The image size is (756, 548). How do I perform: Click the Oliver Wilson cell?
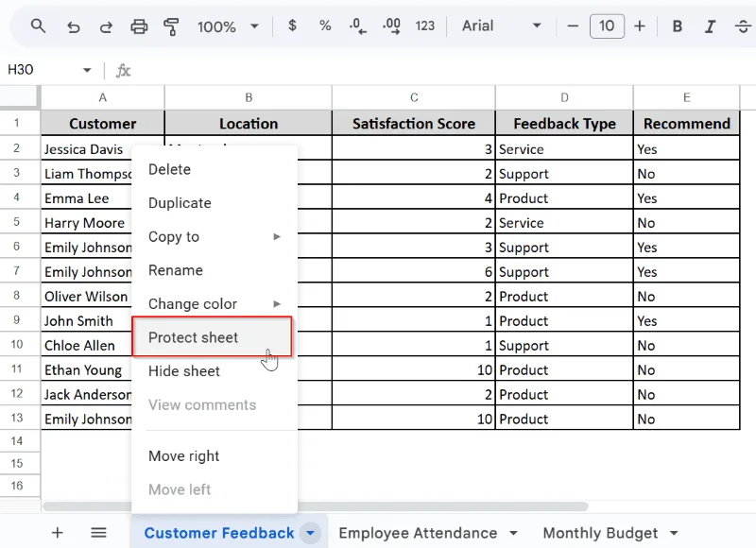click(86, 297)
